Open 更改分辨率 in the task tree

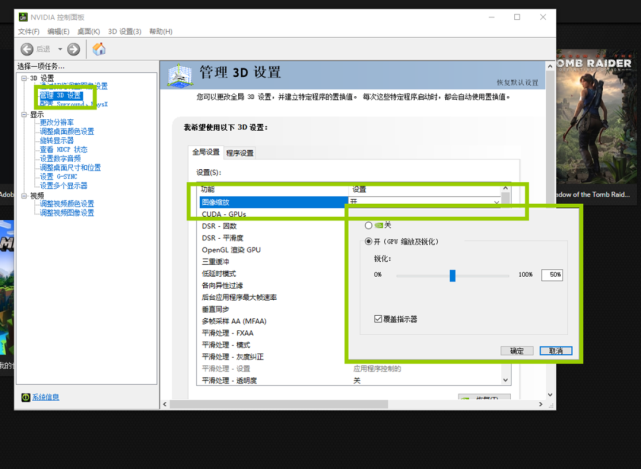pyautogui.click(x=57, y=122)
